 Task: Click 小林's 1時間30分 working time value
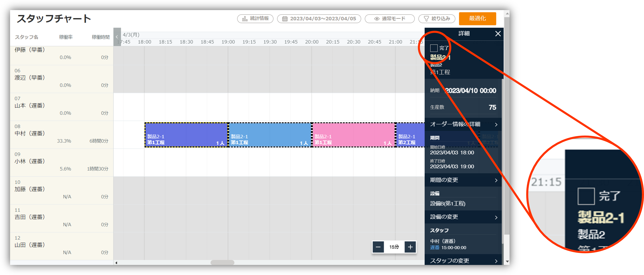[98, 169]
